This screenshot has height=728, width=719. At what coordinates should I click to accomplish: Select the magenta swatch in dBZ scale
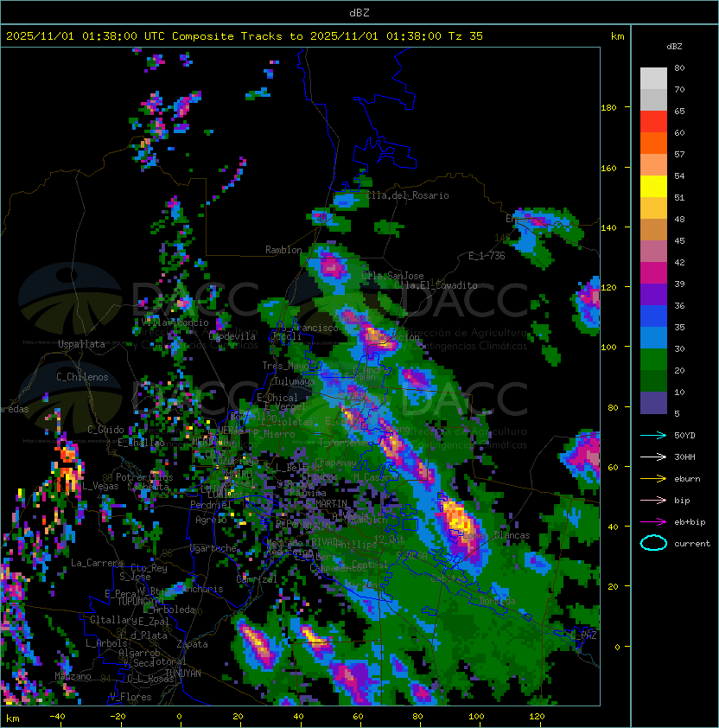(653, 273)
